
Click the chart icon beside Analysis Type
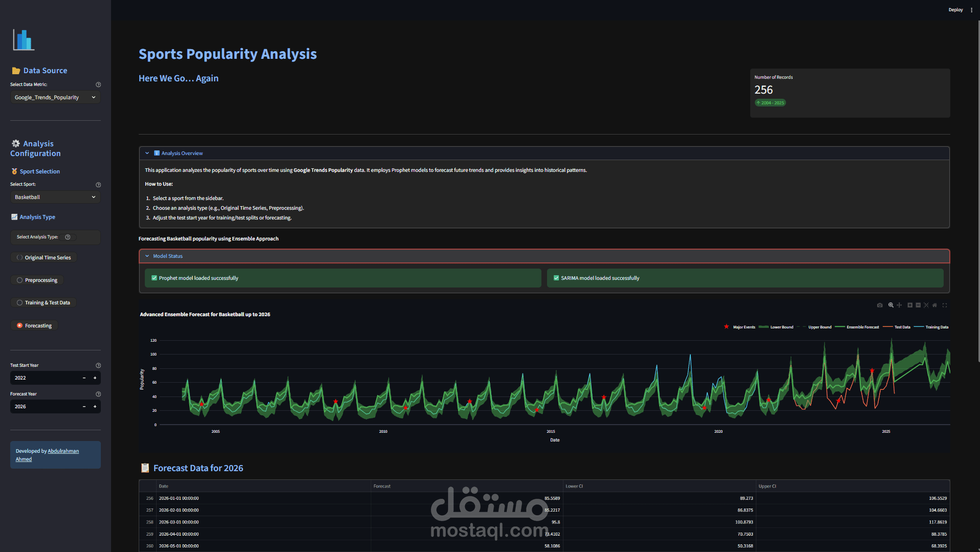14,217
